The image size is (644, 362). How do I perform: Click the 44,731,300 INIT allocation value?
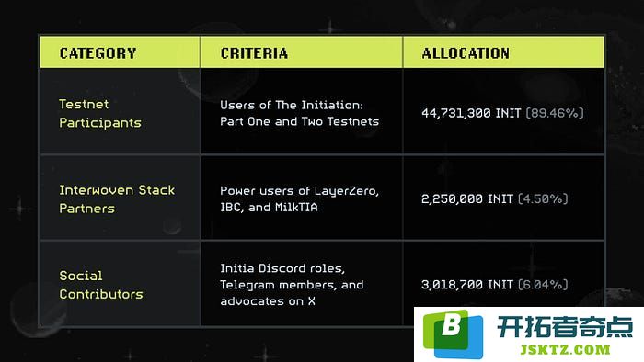click(471, 113)
